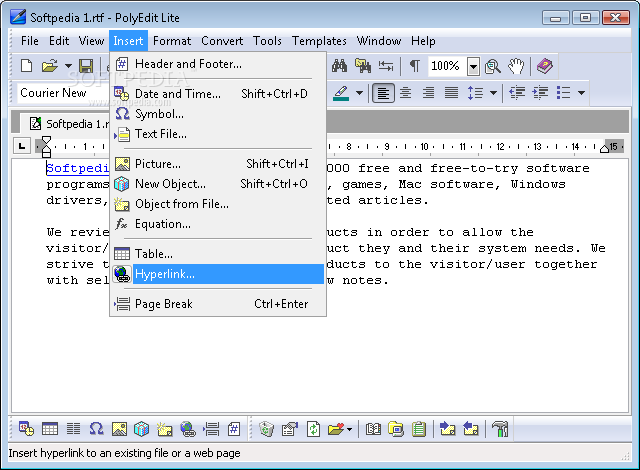Expand the Open button dropdown arrow
The width and height of the screenshot is (640, 470).
pyautogui.click(x=68, y=66)
